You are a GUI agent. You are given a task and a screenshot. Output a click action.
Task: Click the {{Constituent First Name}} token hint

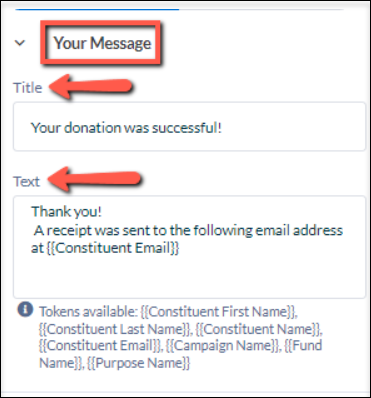click(218, 312)
